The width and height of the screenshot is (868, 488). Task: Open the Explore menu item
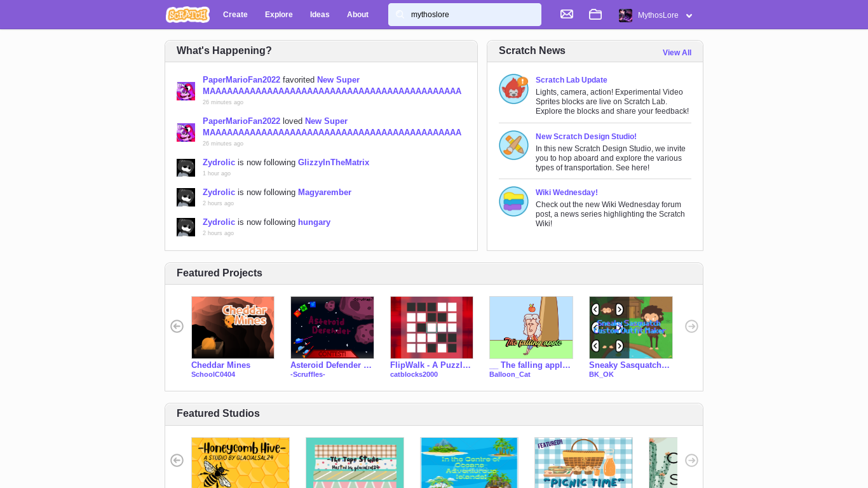(x=279, y=15)
